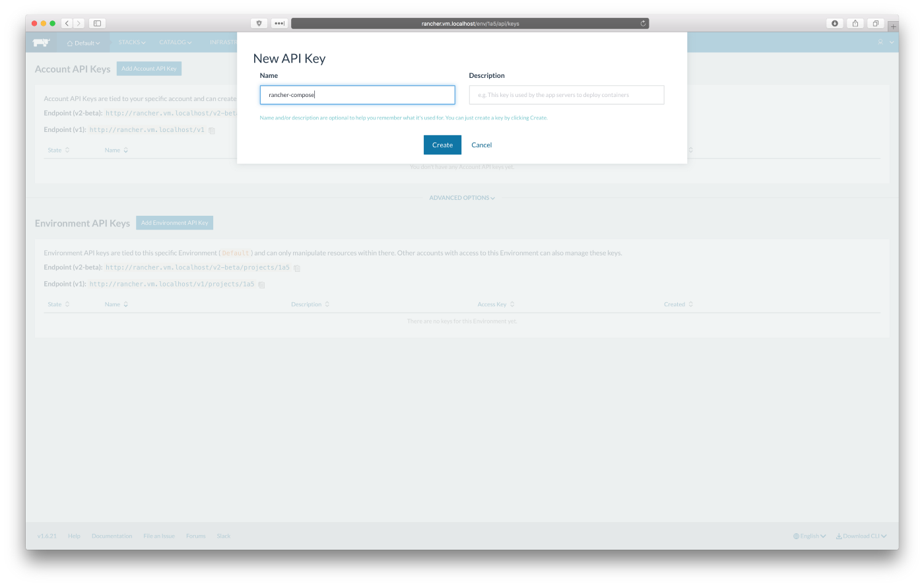This screenshot has width=924, height=586.
Task: Click Add Environment API Key button
Action: [174, 223]
